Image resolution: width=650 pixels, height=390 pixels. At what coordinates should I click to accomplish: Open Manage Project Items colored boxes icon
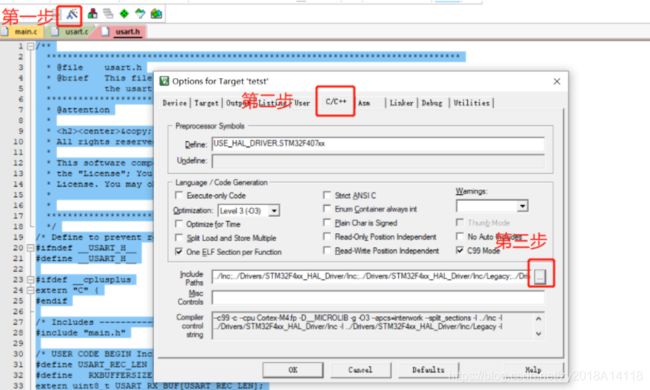click(x=92, y=14)
